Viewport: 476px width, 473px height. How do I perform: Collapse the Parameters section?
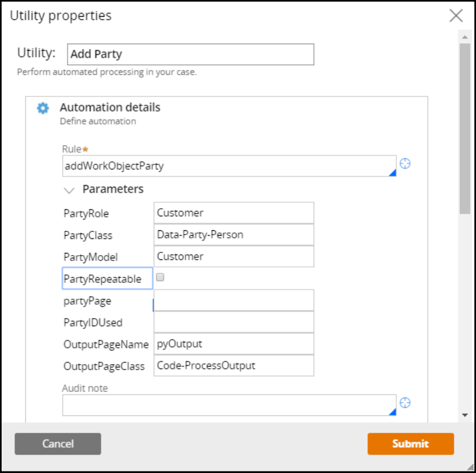69,190
